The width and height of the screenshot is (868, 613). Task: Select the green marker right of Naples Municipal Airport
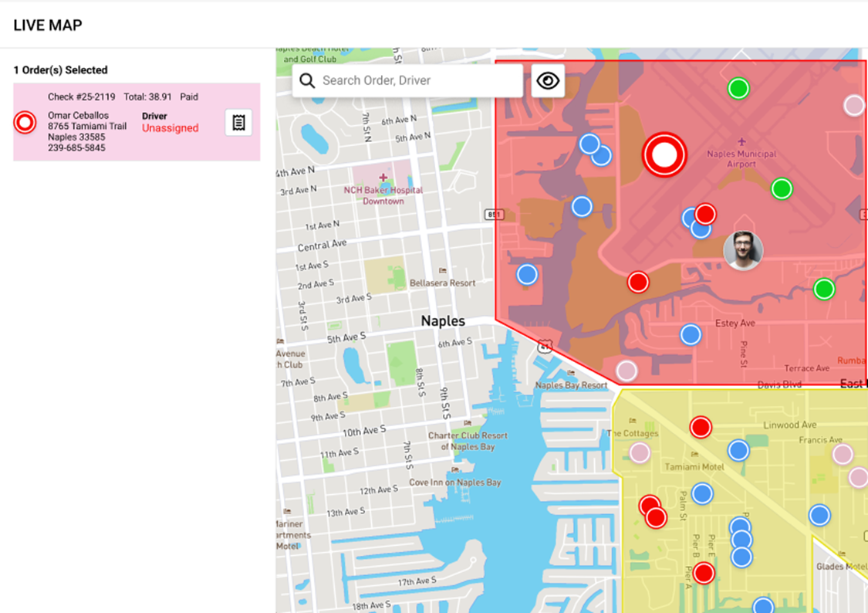point(782,188)
